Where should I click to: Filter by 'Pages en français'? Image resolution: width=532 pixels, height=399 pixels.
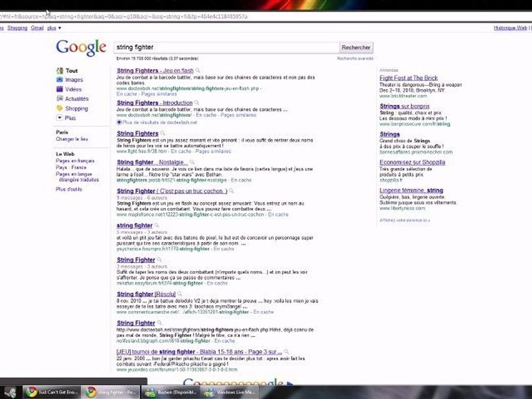[x=75, y=161]
